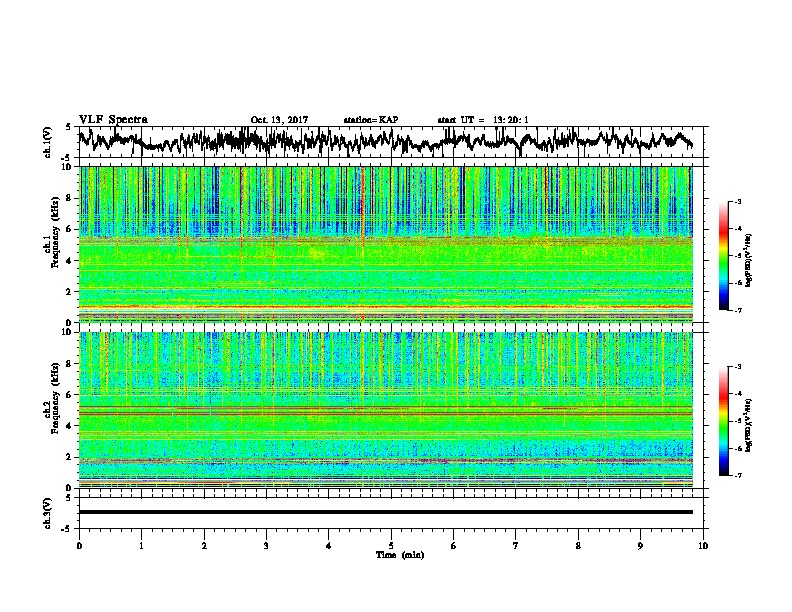
Task: Click time axis tick label "1"
Action: (141, 546)
